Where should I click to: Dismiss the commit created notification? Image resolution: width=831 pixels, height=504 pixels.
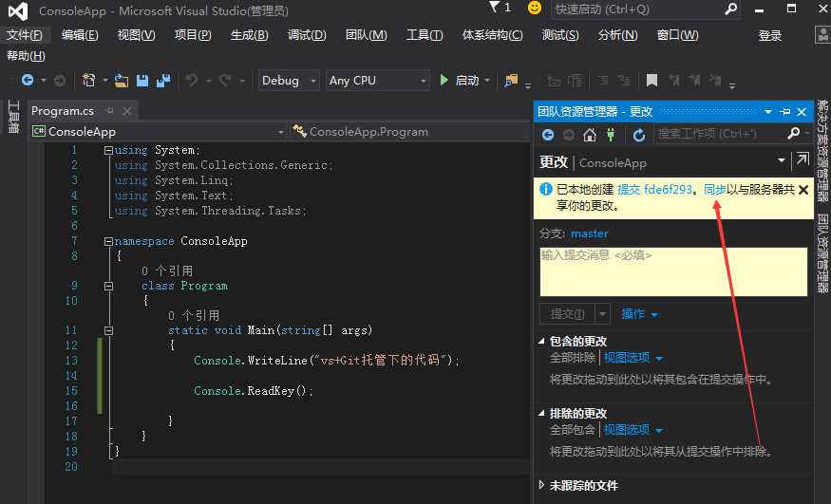point(803,190)
